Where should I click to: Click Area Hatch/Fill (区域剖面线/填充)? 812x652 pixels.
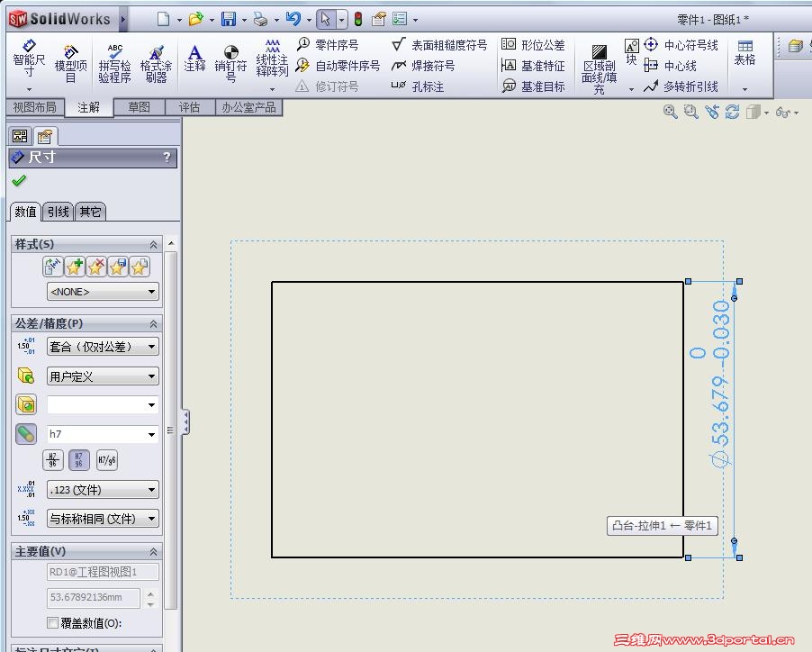click(x=600, y=69)
